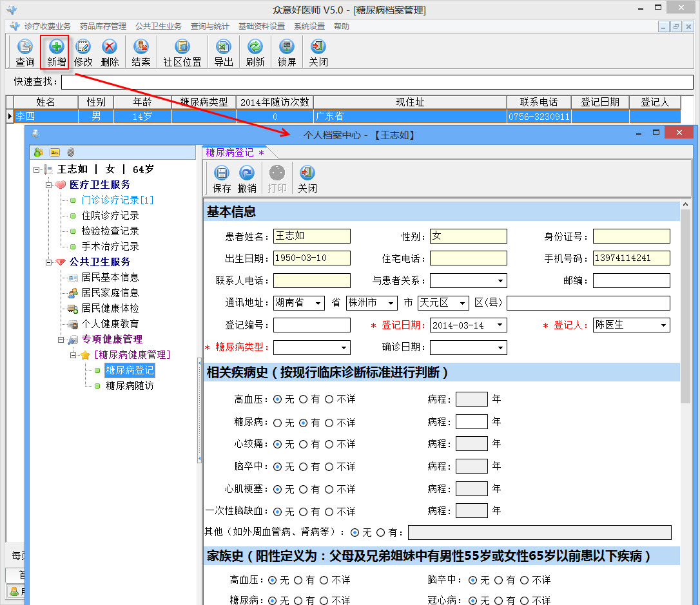Open the 社区位置 community location tool
Screen dimensions: 700x605
tap(182, 52)
